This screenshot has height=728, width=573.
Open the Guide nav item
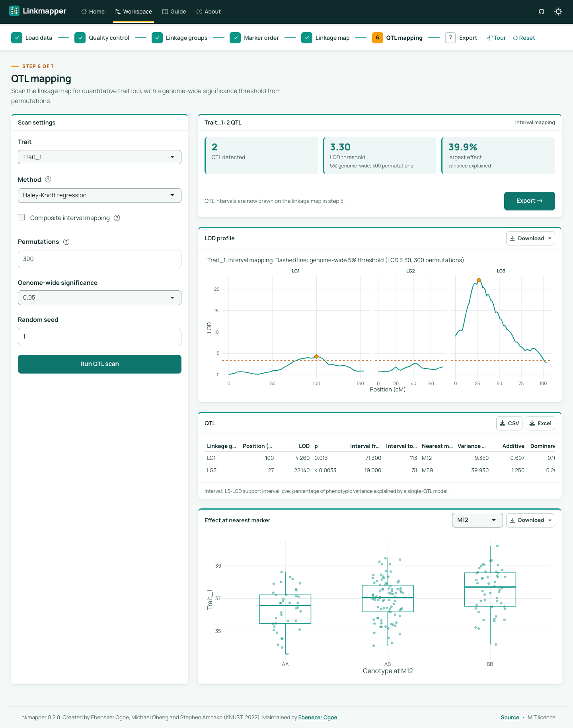[174, 12]
